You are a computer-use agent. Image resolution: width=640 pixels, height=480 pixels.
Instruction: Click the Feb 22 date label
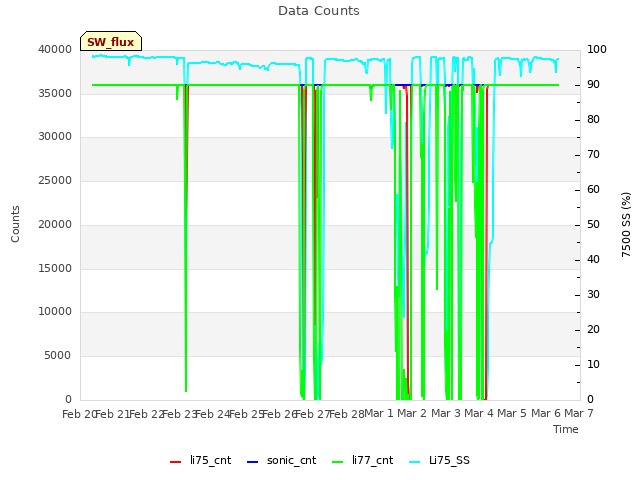(x=146, y=414)
